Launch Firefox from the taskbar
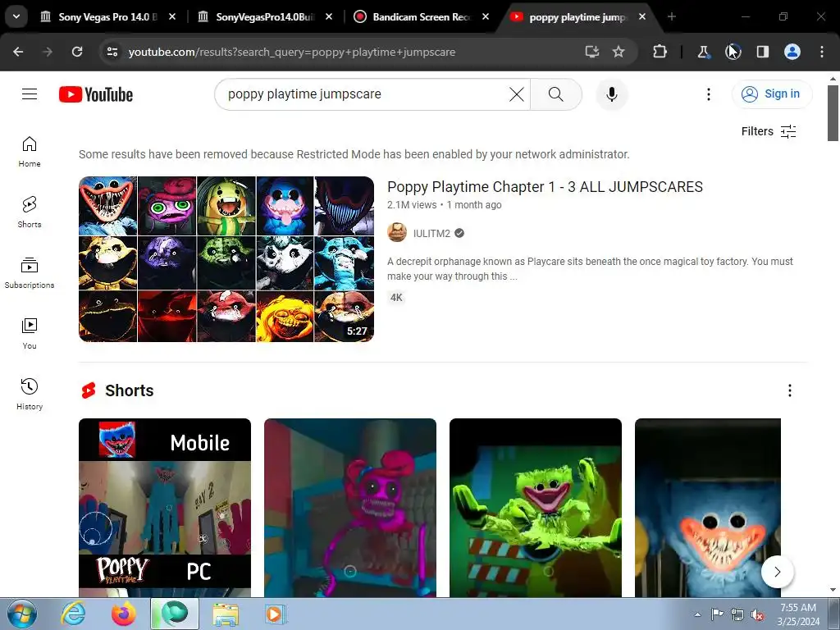The height and width of the screenshot is (630, 840). (x=123, y=614)
